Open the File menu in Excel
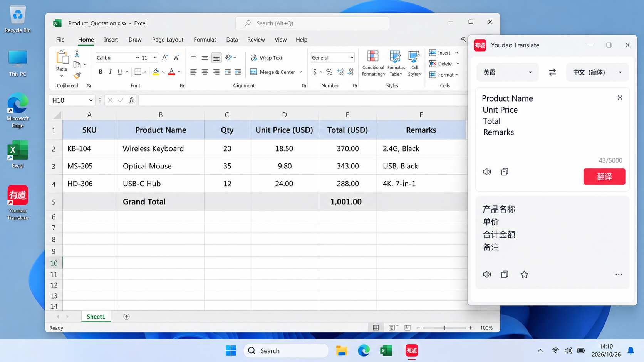Image resolution: width=644 pixels, height=362 pixels. pos(60,40)
